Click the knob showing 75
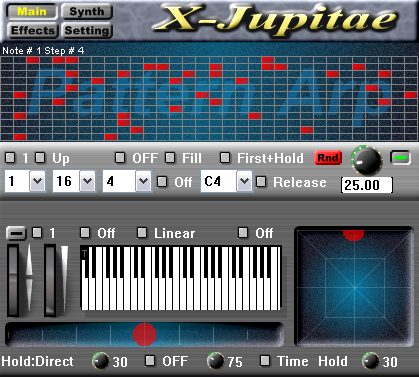This screenshot has height=377, width=419. tap(215, 361)
